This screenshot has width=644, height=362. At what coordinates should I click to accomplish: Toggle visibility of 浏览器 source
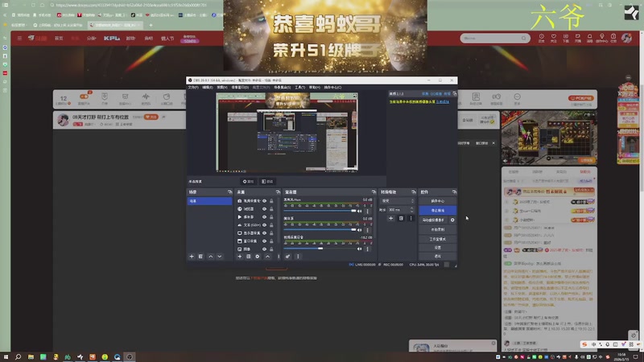click(x=265, y=209)
